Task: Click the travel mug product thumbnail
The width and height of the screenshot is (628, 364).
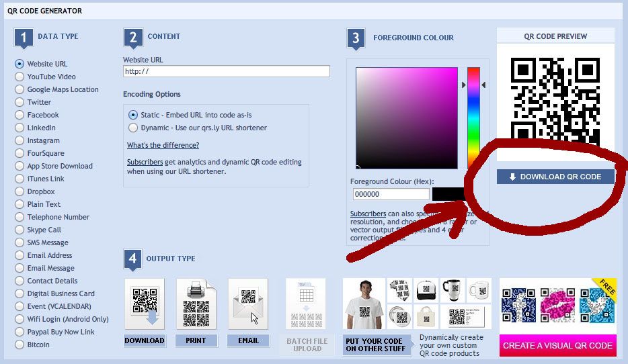Action: [x=453, y=290]
